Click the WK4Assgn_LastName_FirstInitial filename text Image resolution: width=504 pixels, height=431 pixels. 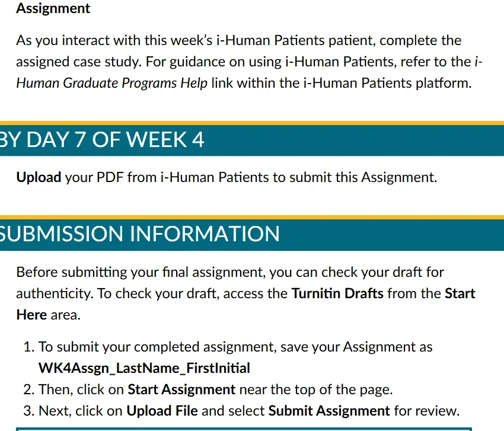pyautogui.click(x=144, y=368)
